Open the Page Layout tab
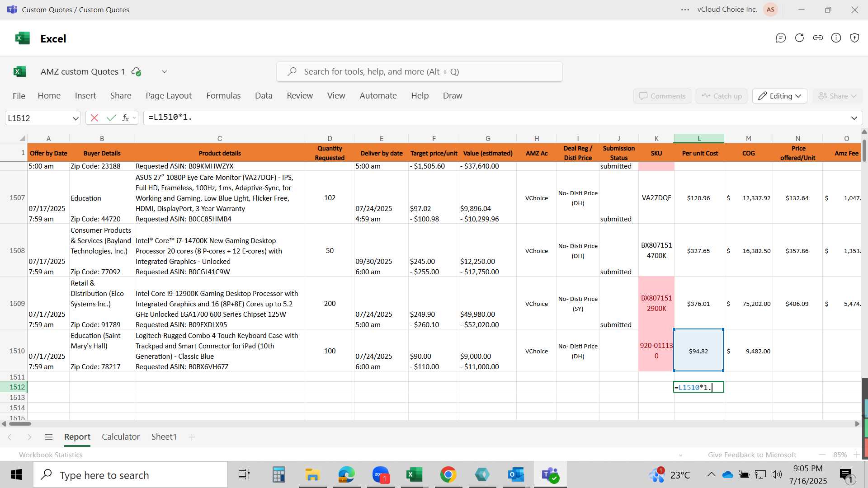Image resolution: width=868 pixels, height=488 pixels. pyautogui.click(x=169, y=96)
